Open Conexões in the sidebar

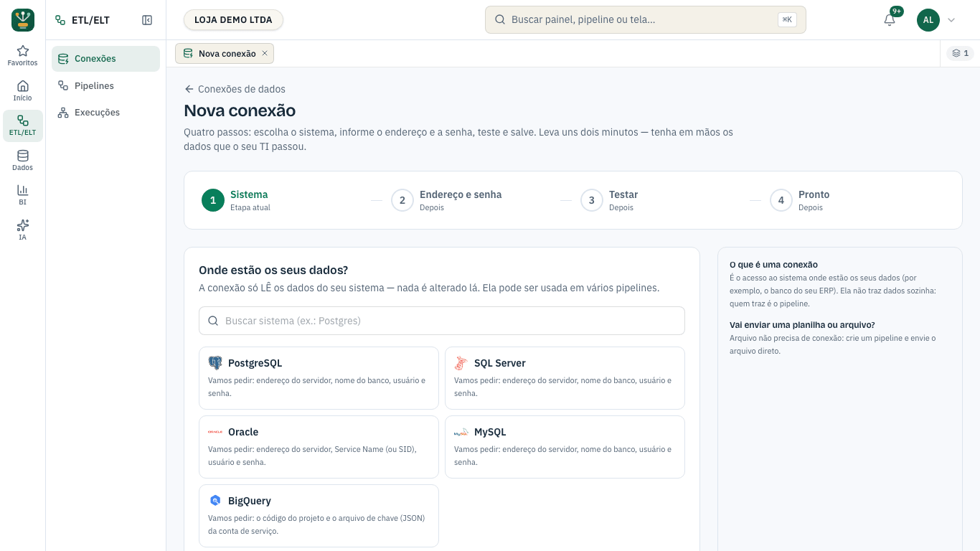105,59
